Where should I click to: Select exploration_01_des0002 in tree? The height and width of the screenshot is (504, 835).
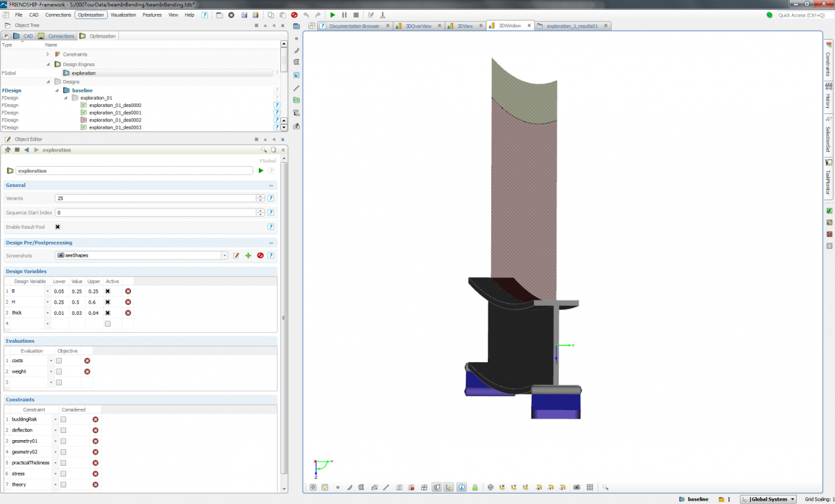(115, 120)
